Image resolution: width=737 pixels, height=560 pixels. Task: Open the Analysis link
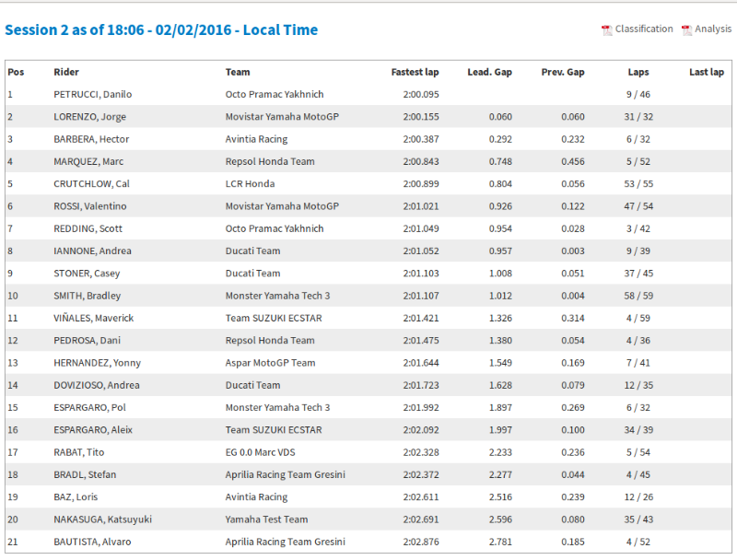click(x=713, y=29)
